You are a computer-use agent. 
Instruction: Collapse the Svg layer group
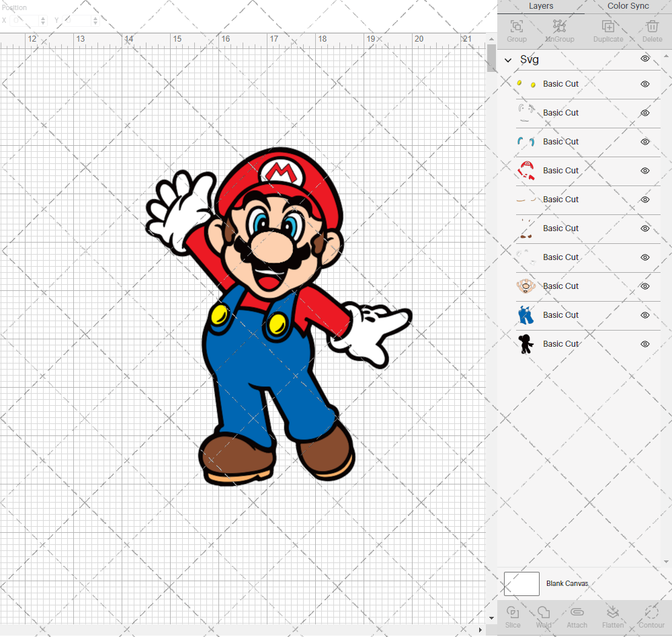tap(509, 59)
